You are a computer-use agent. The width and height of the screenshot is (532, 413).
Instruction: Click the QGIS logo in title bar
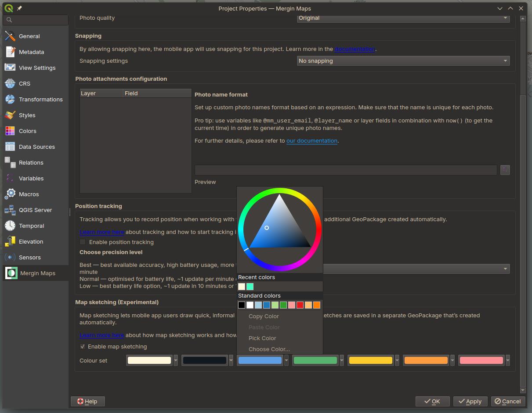[8, 8]
